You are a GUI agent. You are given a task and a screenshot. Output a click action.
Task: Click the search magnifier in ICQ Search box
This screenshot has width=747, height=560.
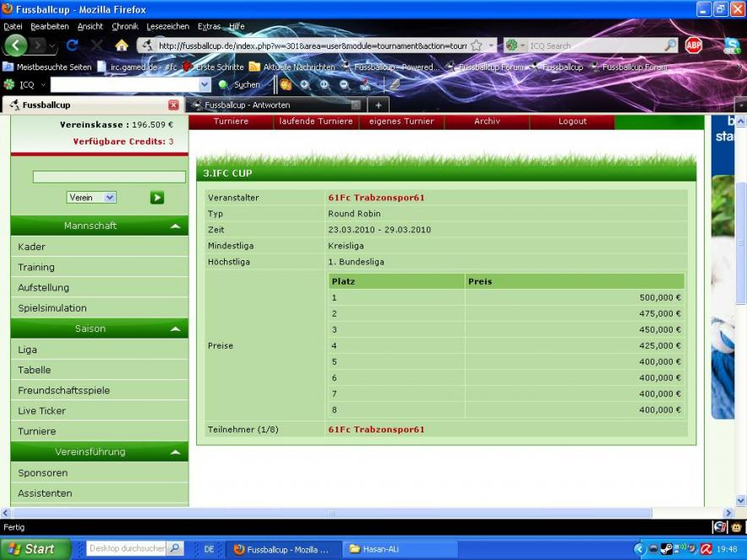[x=670, y=46]
